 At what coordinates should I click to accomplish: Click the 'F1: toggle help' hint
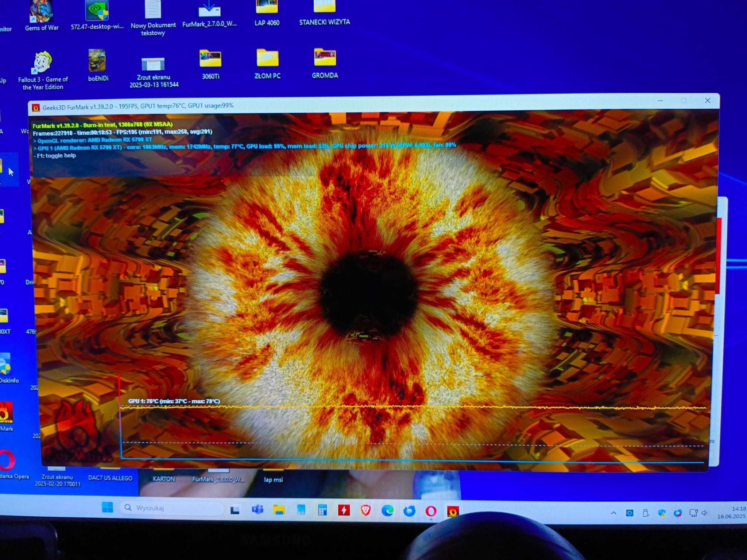55,156
